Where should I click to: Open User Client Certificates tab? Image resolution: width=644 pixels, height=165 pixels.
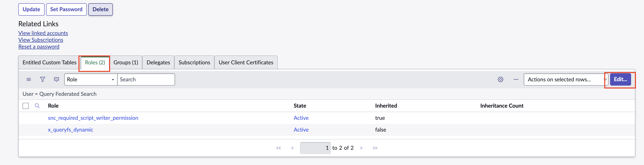(x=246, y=62)
